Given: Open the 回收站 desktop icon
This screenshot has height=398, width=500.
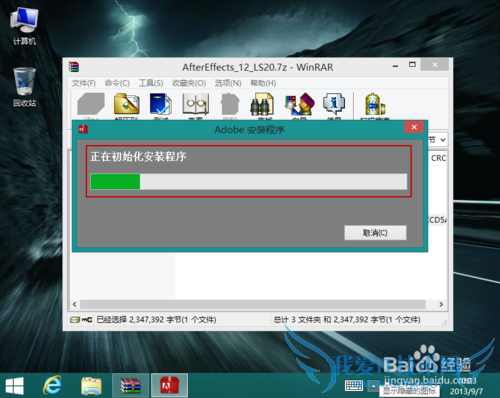Looking at the screenshot, I should (x=24, y=87).
